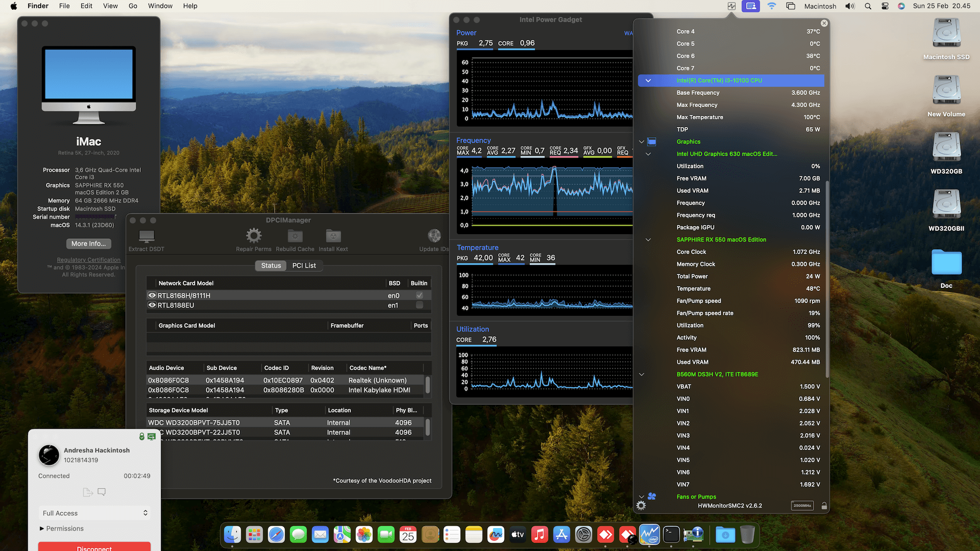Open HWMonitorSMC2 preferences gear
This screenshot has height=551, width=980.
click(641, 505)
